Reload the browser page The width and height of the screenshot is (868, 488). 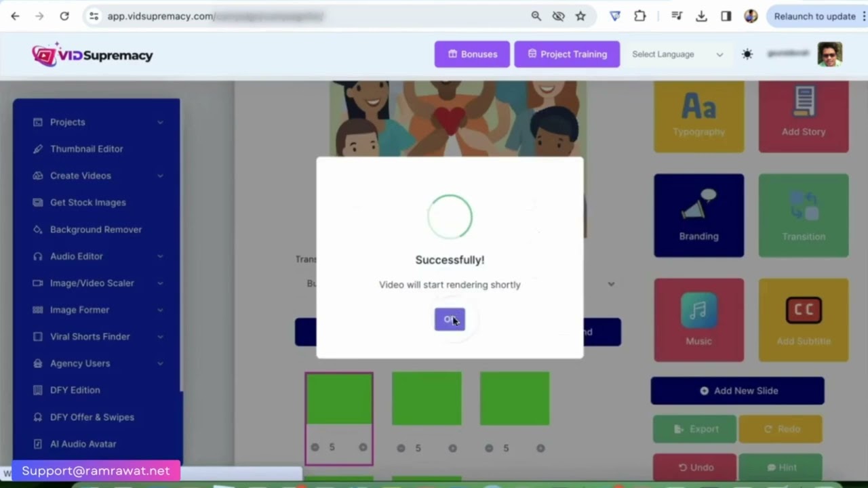[x=64, y=16]
